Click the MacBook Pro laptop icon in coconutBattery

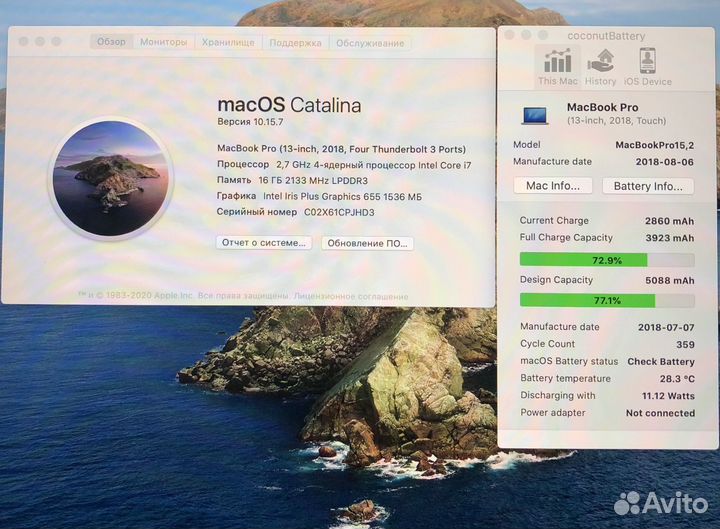click(x=535, y=115)
